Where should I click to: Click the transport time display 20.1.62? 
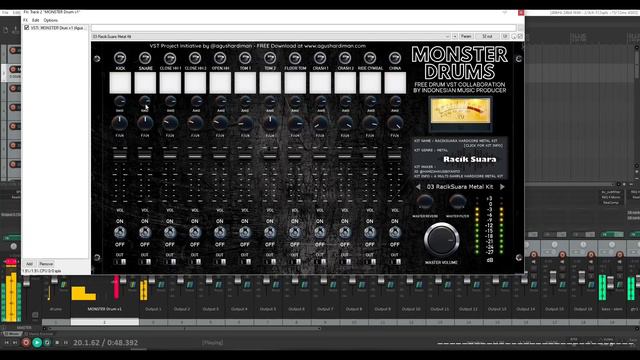pyautogui.click(x=106, y=342)
